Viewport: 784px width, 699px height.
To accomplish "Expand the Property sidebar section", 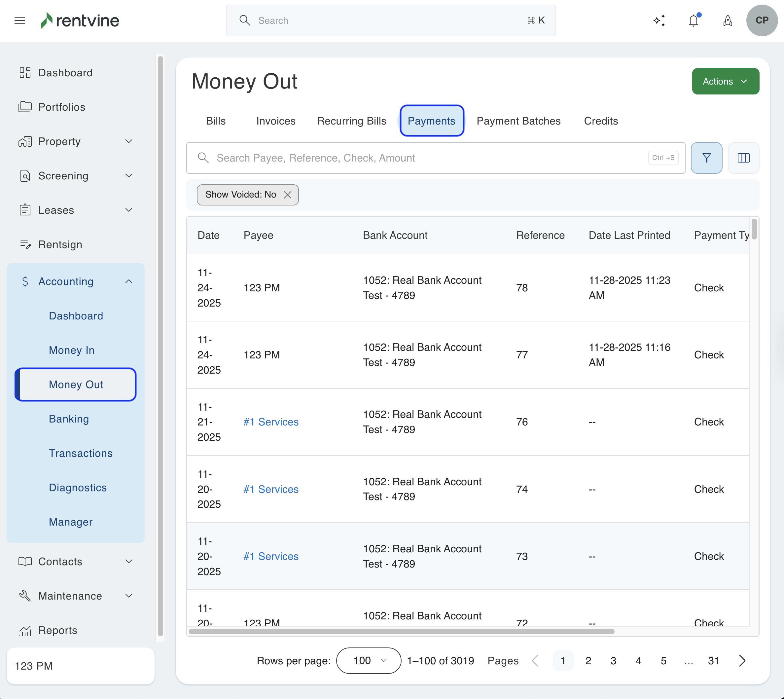I will (x=128, y=141).
